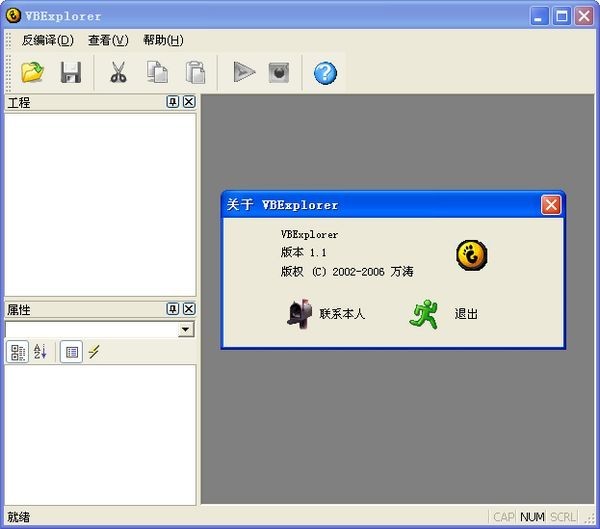This screenshot has height=529, width=600.
Task: Close the 属性 panel with its X button
Action: 189,309
